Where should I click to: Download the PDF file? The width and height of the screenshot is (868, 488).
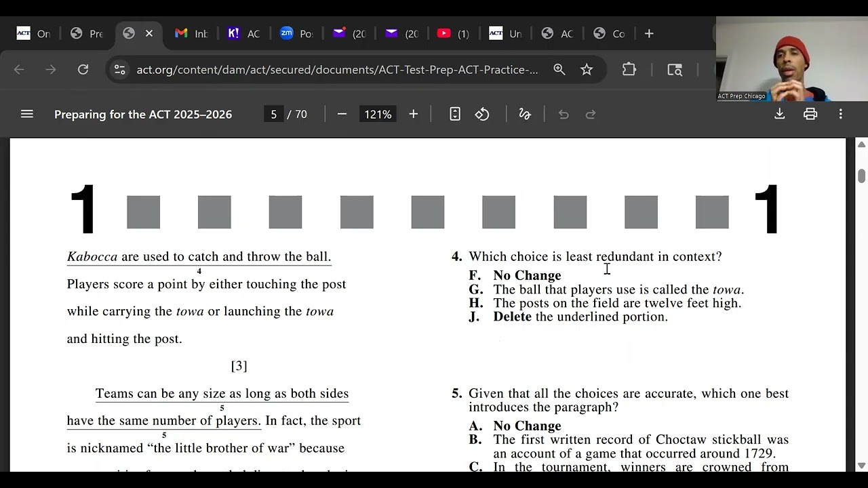(780, 114)
